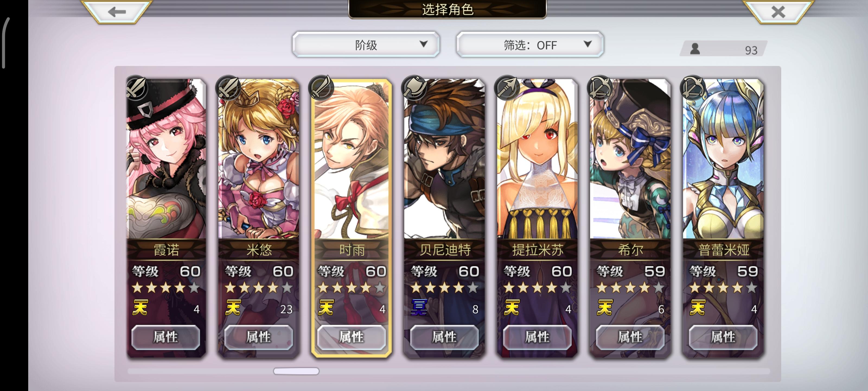Image resolution: width=868 pixels, height=391 pixels.
Task: Open 属性 for 霞诺
Action: (x=165, y=337)
